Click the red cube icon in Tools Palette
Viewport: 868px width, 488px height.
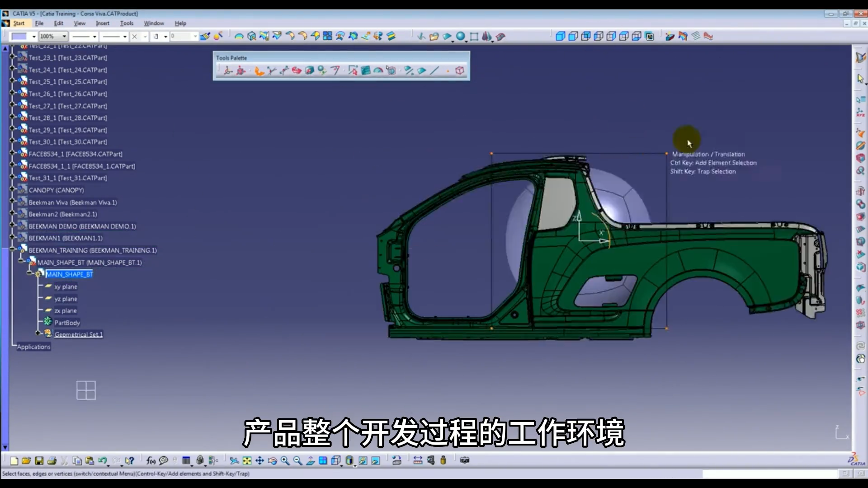pyautogui.click(x=460, y=70)
